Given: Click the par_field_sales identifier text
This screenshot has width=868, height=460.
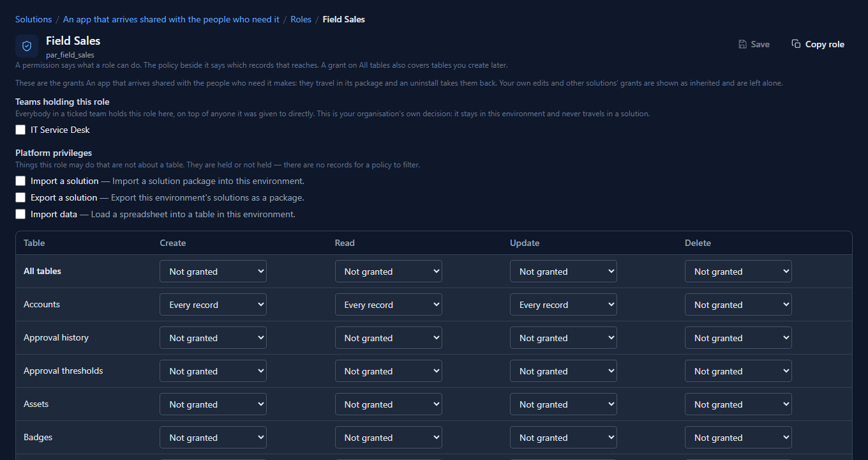Looking at the screenshot, I should point(70,55).
